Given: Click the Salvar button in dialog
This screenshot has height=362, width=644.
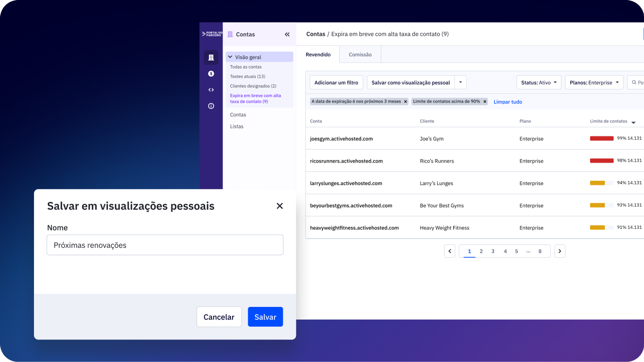Looking at the screenshot, I should (265, 317).
